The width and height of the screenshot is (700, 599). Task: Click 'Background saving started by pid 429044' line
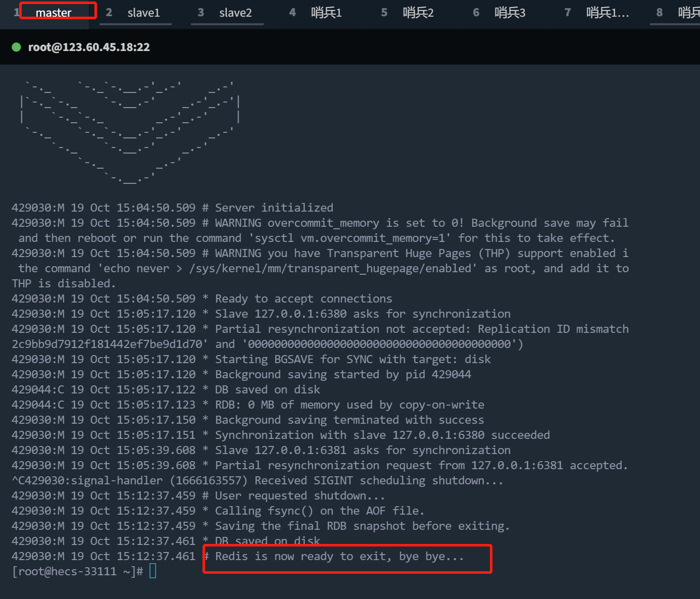pyautogui.click(x=343, y=374)
